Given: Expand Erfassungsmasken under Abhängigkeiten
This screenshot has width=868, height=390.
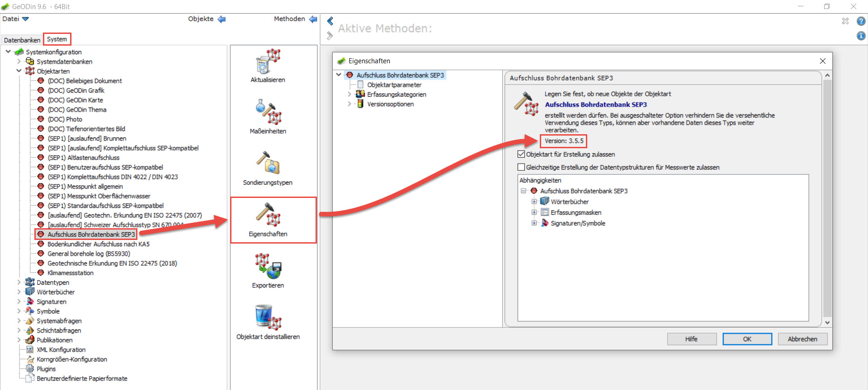Looking at the screenshot, I should click(x=534, y=212).
